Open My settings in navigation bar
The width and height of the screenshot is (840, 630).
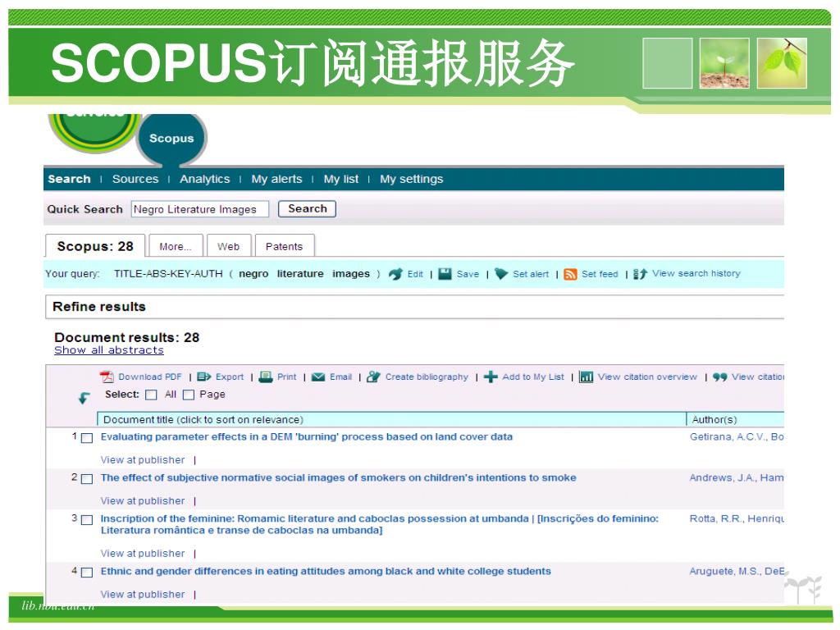[412, 179]
